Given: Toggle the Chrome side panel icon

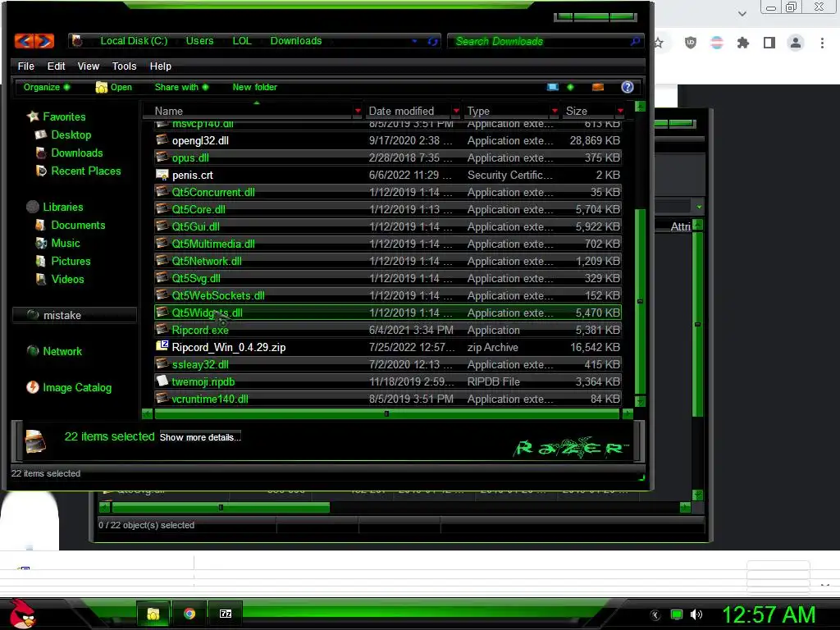Looking at the screenshot, I should 769,43.
